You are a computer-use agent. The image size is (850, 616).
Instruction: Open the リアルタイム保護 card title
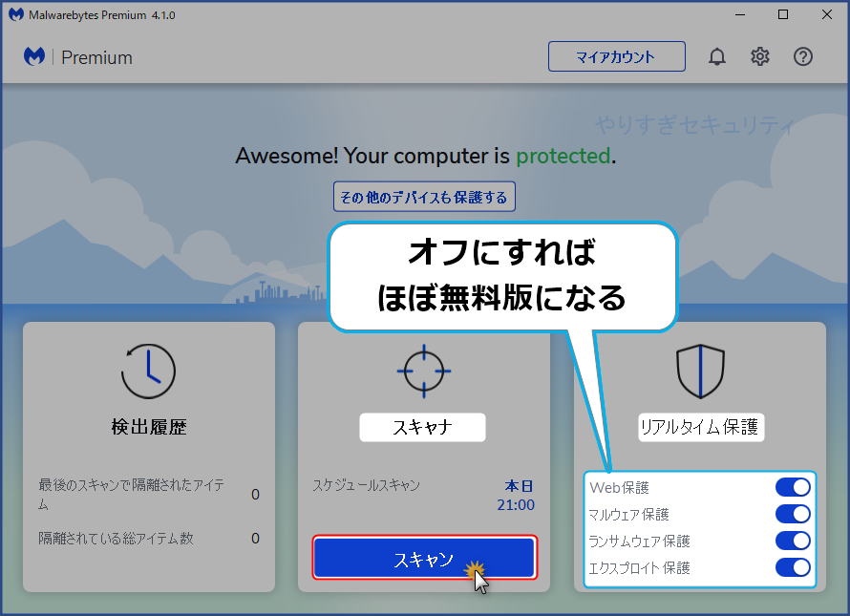700,427
